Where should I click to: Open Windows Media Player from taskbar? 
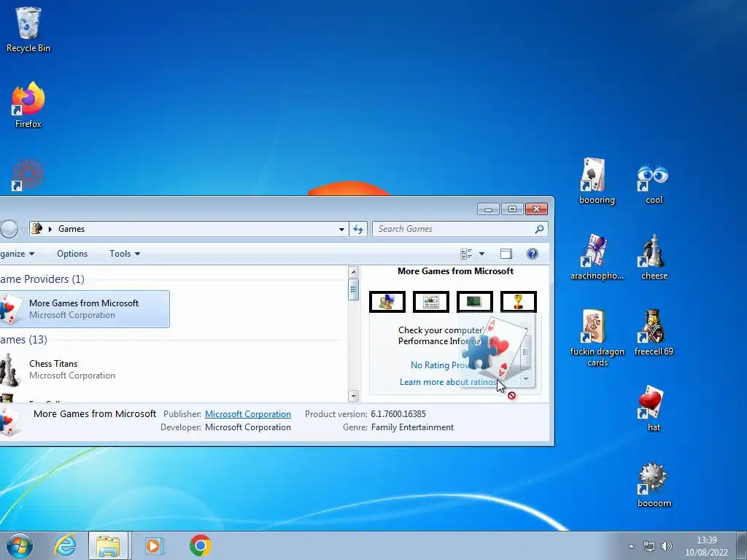(154, 545)
